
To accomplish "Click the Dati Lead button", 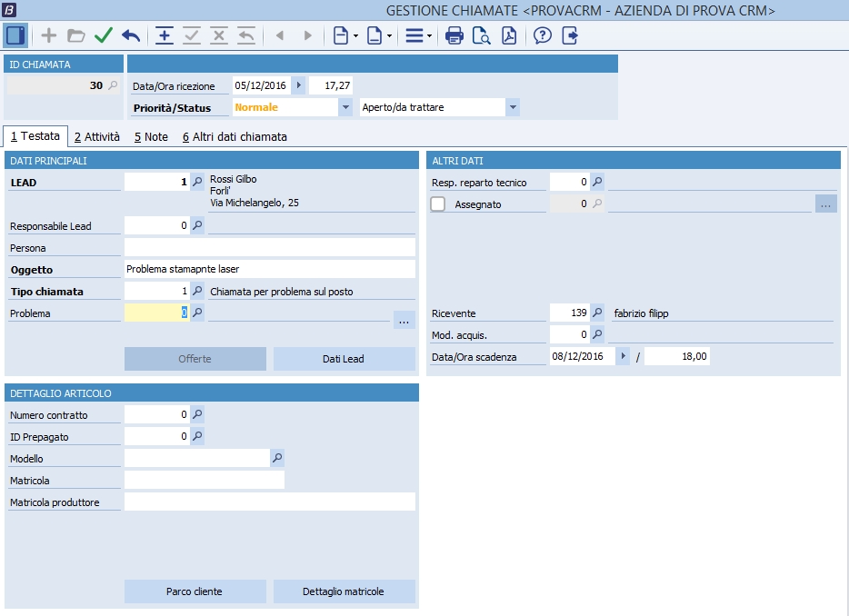I will (344, 359).
